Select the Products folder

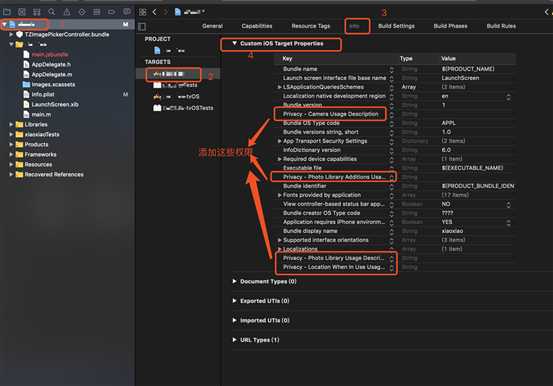click(x=36, y=144)
